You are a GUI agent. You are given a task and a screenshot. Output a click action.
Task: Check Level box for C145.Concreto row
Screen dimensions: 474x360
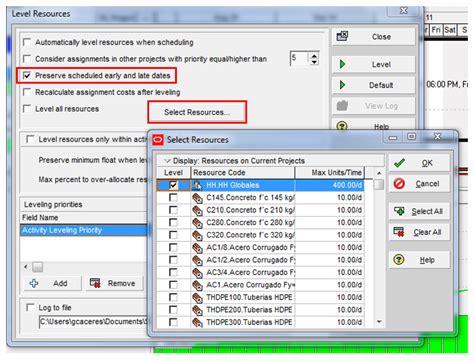(x=173, y=197)
